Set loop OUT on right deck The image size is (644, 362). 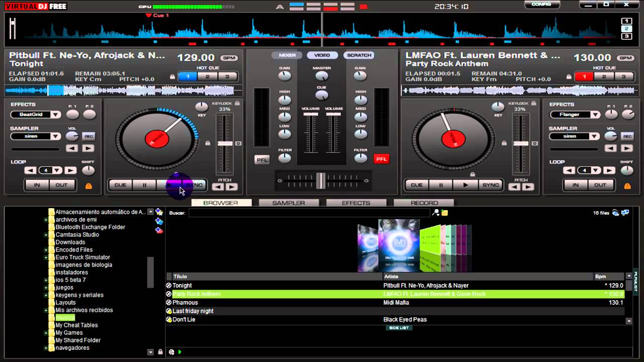[x=600, y=185]
